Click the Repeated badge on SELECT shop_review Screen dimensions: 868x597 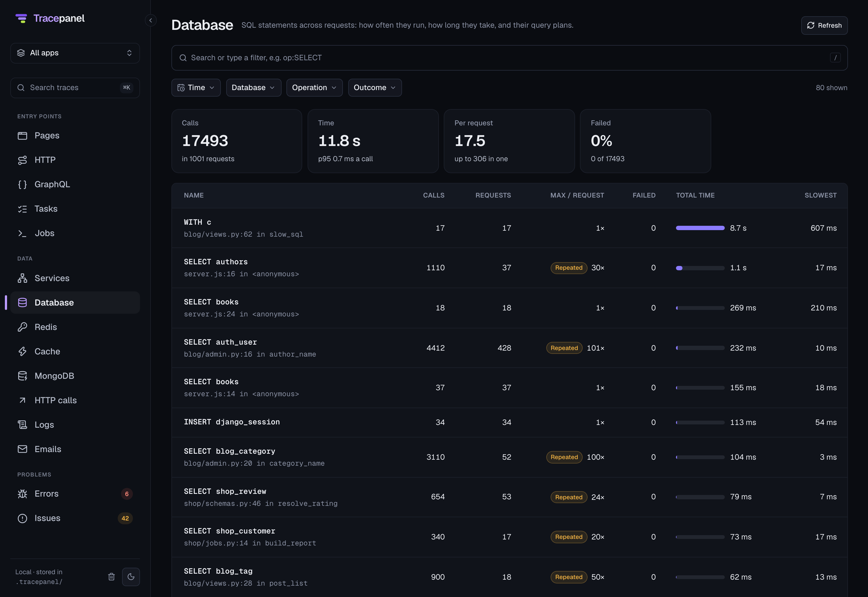[x=569, y=497]
